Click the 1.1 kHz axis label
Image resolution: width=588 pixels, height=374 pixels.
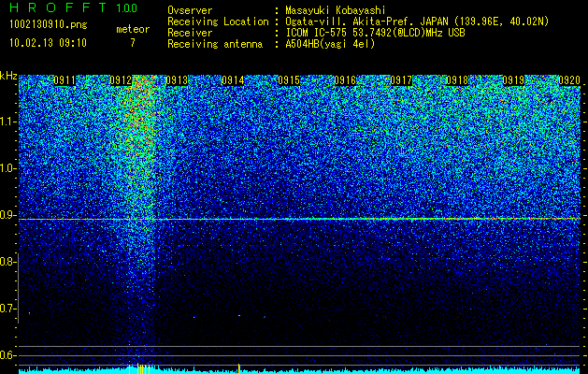(7, 122)
